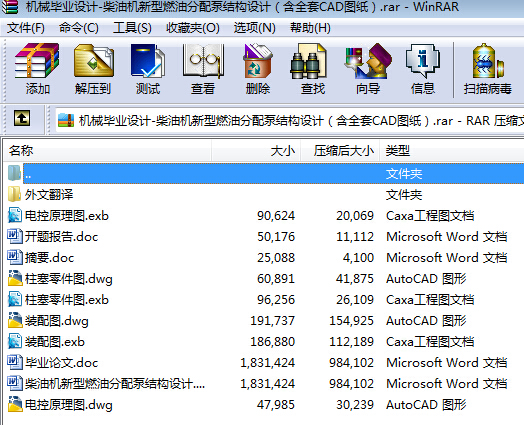The image size is (524, 425).
Task: Select file name 开题报告.doc
Action: (x=61, y=237)
